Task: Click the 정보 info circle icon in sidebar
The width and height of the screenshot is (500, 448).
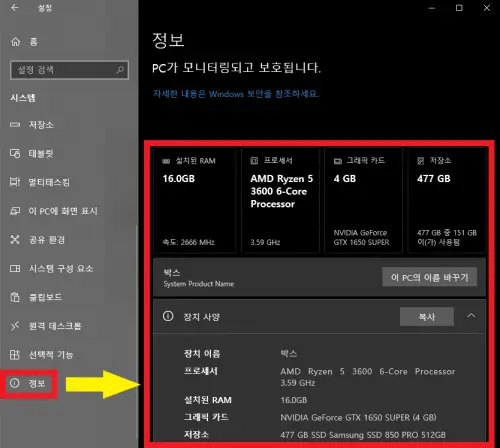Action: [15, 383]
